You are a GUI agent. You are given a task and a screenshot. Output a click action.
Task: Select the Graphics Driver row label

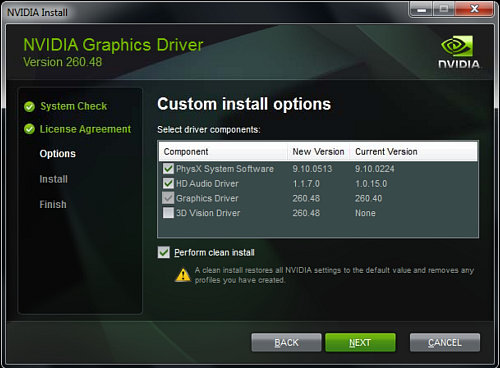207,198
